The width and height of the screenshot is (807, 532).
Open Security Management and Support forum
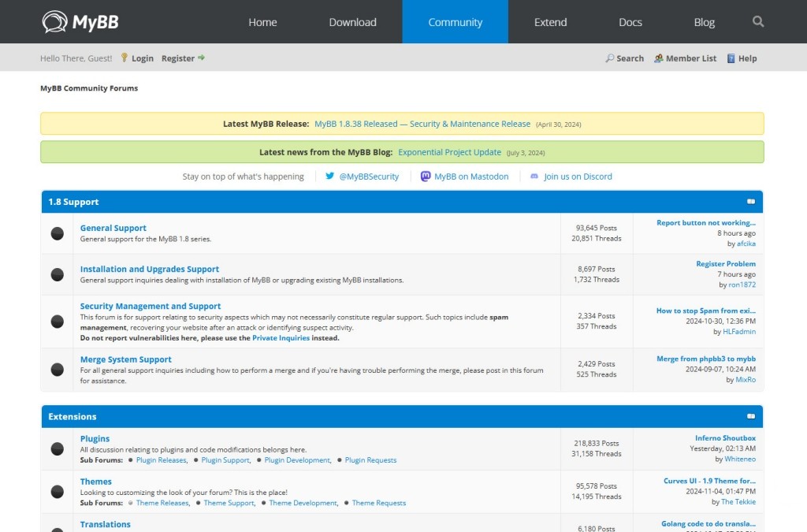[151, 306]
